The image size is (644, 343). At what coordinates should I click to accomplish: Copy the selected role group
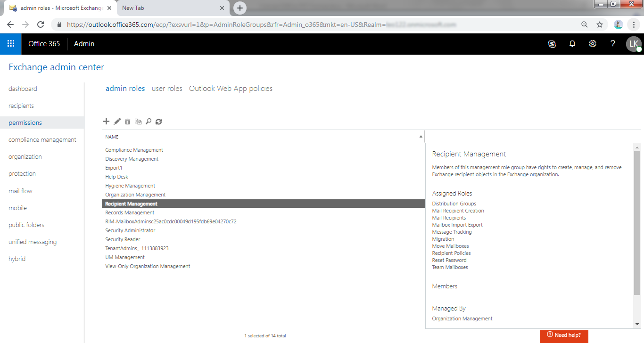[x=138, y=122]
